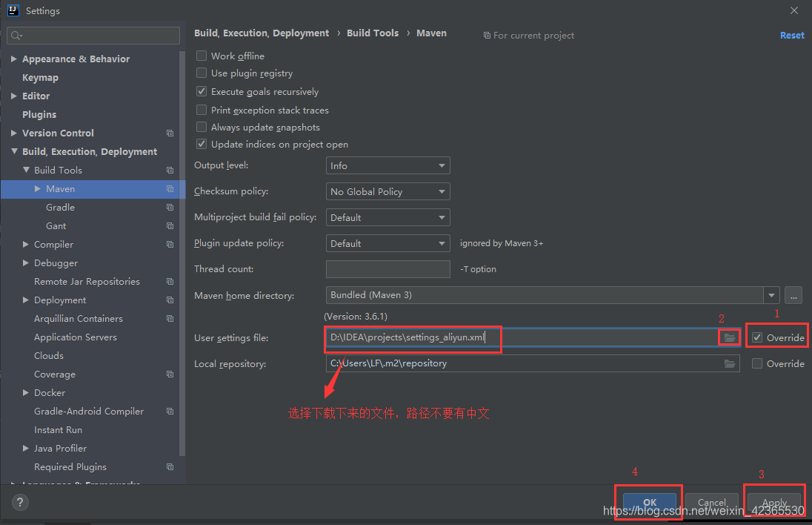Expand the Docker node arrow
812x525 pixels.
tap(25, 392)
